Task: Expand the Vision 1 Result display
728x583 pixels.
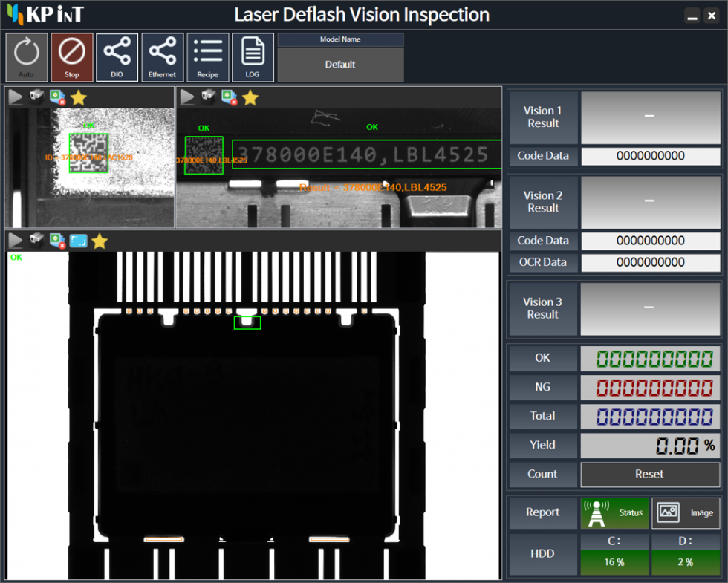Action: [650, 117]
